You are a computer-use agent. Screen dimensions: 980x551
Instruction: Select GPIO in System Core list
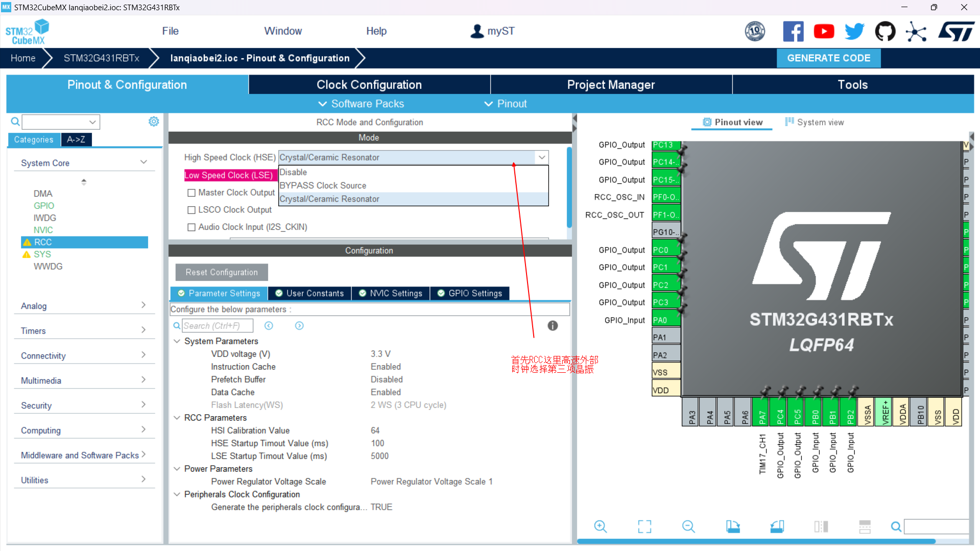[x=44, y=206]
